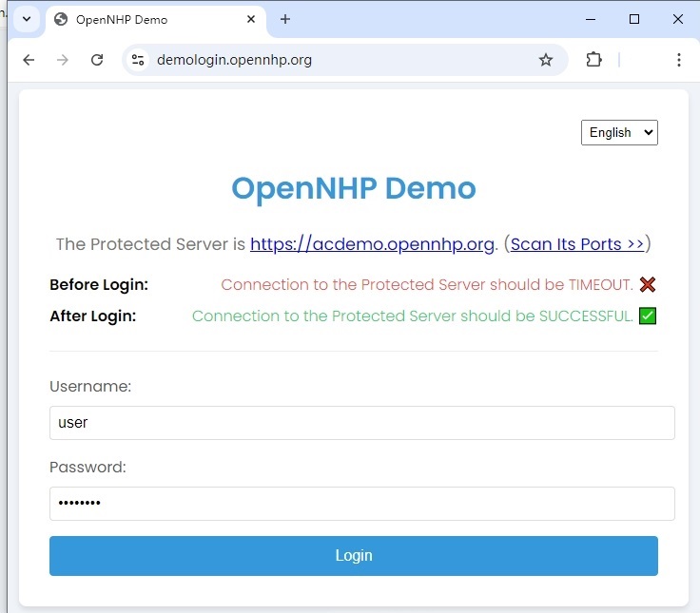
Task: Click the TIMEOUT status message
Action: coord(427,284)
